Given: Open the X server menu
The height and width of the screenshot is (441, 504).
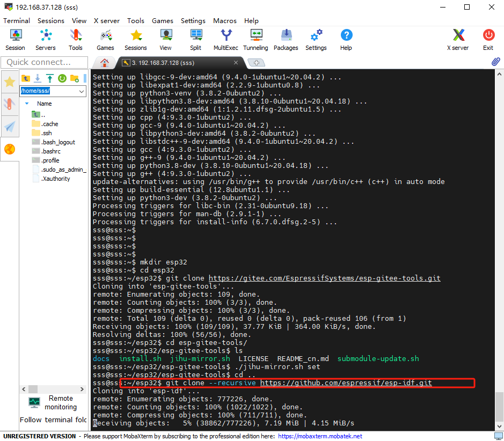Looking at the screenshot, I should tap(106, 20).
